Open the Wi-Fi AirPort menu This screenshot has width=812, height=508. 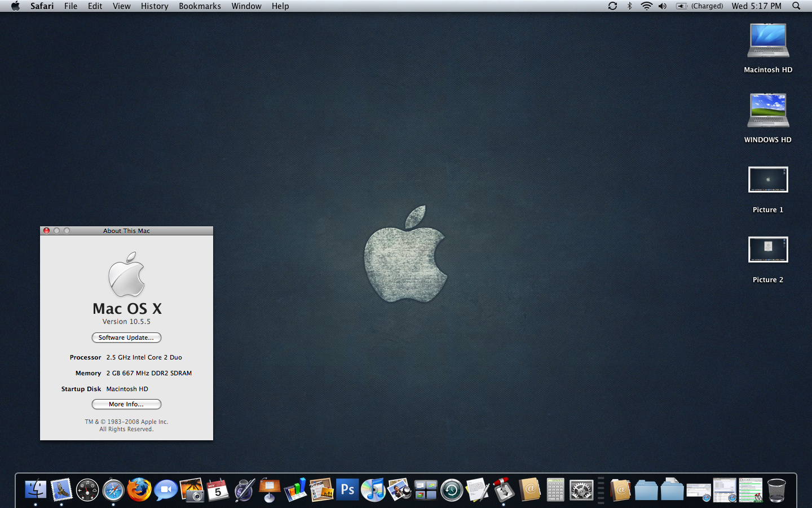(647, 6)
